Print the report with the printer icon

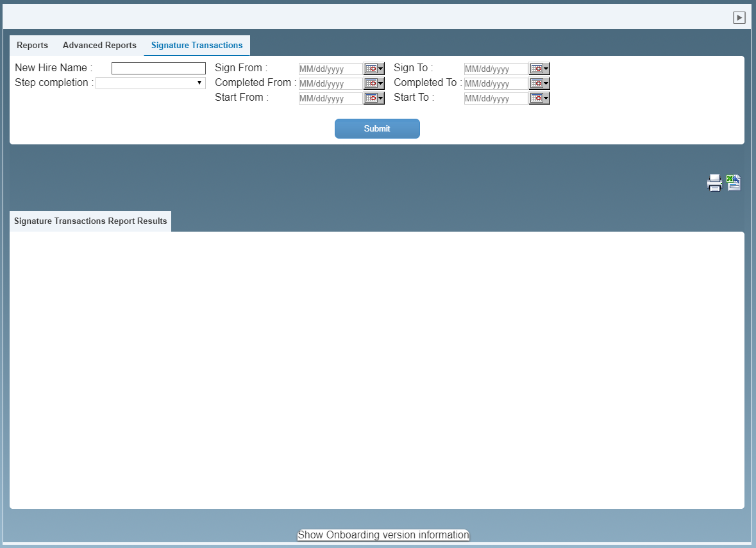tap(714, 183)
